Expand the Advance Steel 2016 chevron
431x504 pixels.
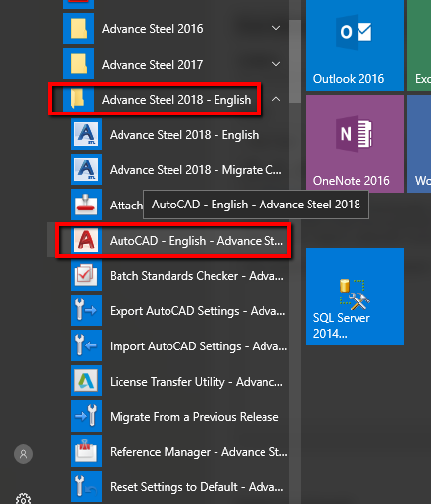click(276, 28)
